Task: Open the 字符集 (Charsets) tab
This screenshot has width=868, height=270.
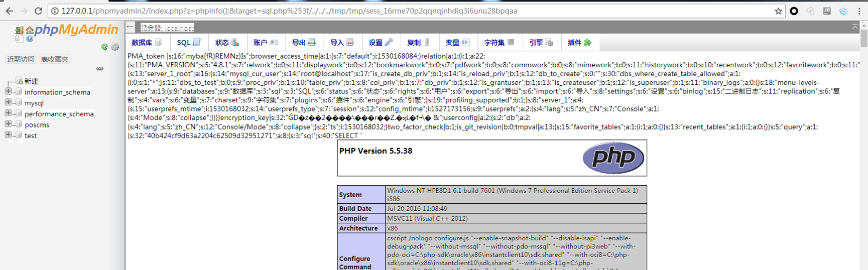Action: coord(499,43)
